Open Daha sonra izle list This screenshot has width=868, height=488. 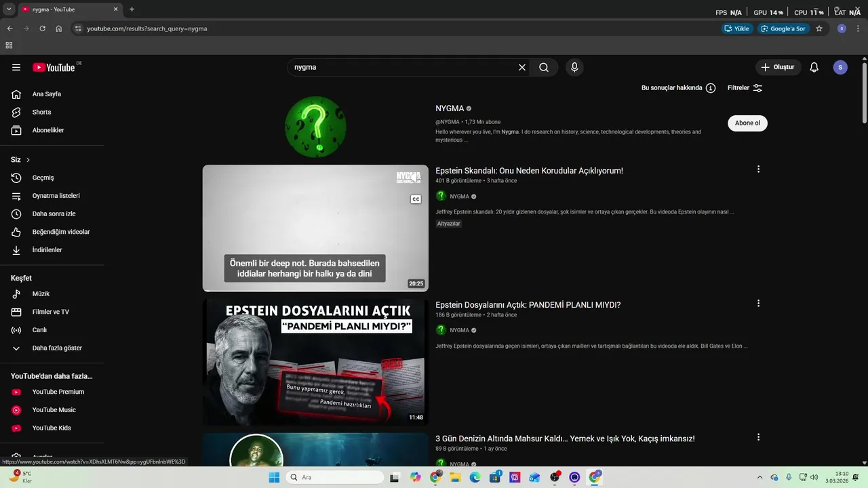pos(52,213)
